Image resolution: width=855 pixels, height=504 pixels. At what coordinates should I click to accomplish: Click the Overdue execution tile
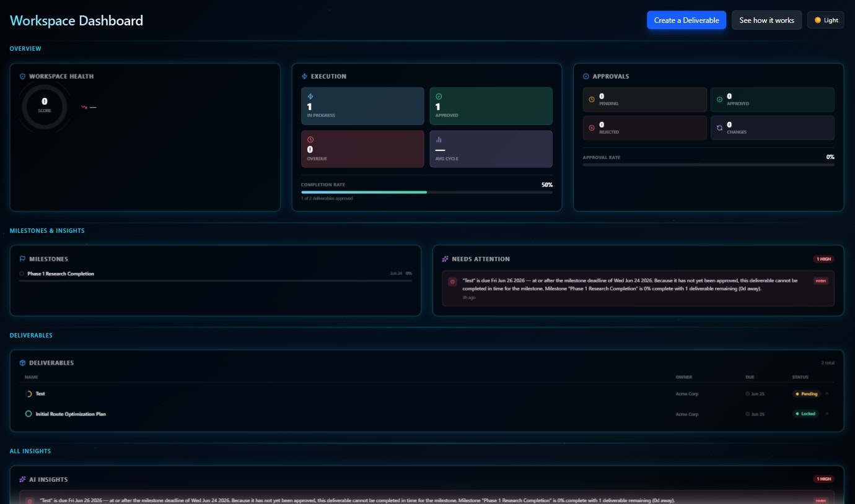[362, 149]
